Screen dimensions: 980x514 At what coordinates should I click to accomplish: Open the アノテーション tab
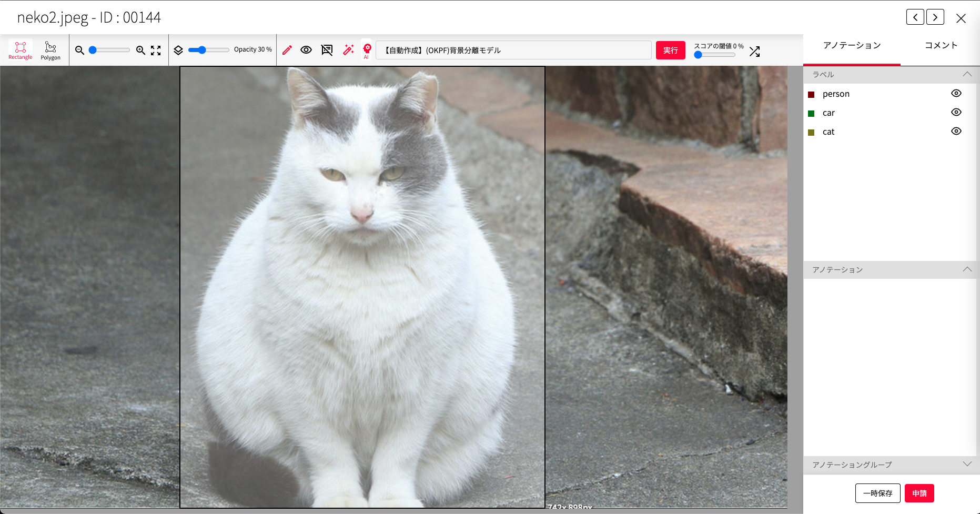coord(852,45)
